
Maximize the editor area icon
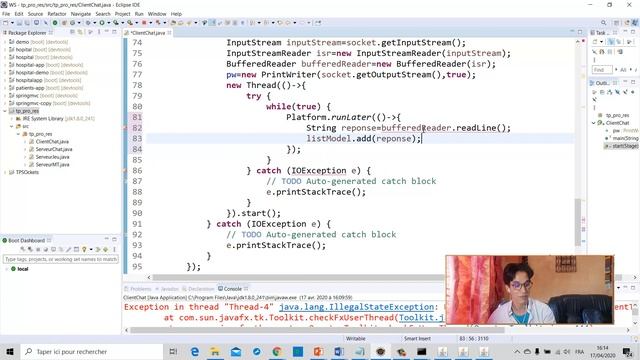click(x=580, y=32)
